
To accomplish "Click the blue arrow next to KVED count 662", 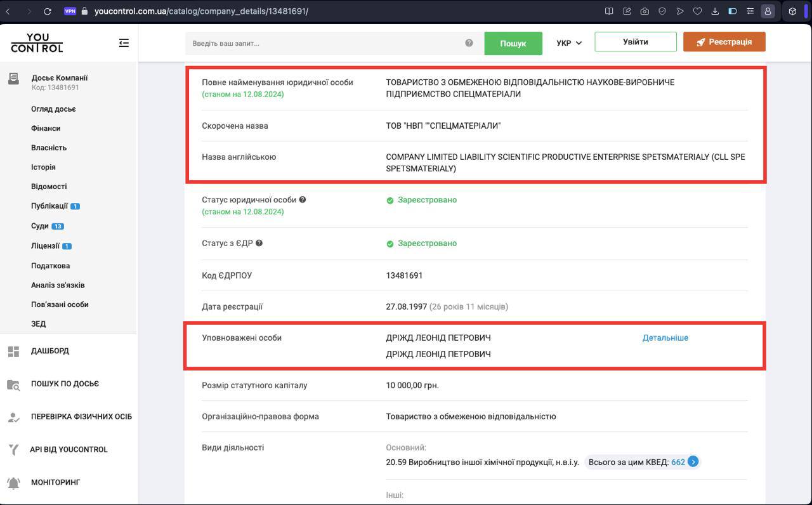I will point(693,462).
